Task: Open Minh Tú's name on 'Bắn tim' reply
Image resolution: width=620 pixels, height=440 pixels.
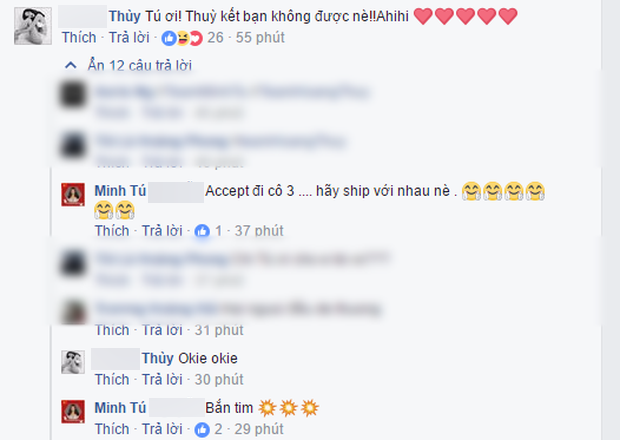Action: click(120, 408)
